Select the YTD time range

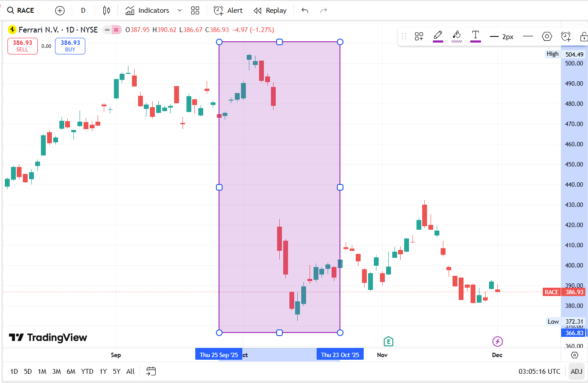[87, 372]
